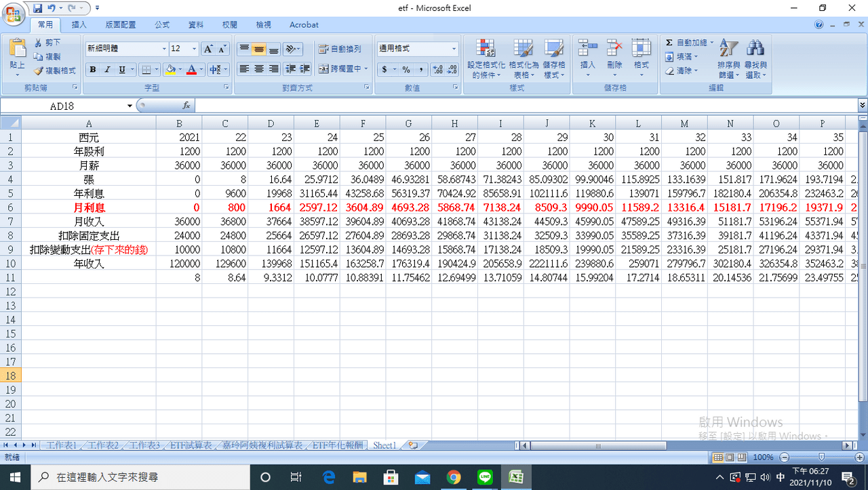The width and height of the screenshot is (868, 490).
Task: Select the Format Painter (複製格式) brush
Action: tap(55, 70)
